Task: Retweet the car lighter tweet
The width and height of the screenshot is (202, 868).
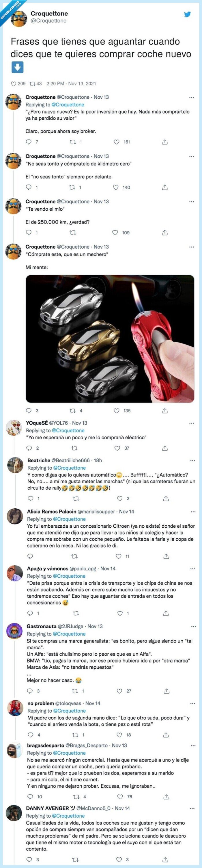Action: coord(72,411)
